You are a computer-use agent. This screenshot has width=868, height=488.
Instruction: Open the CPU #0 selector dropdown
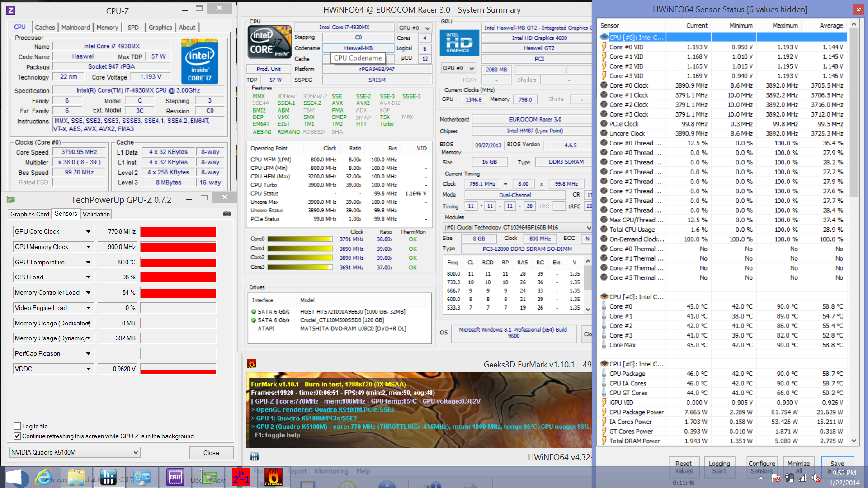point(414,28)
